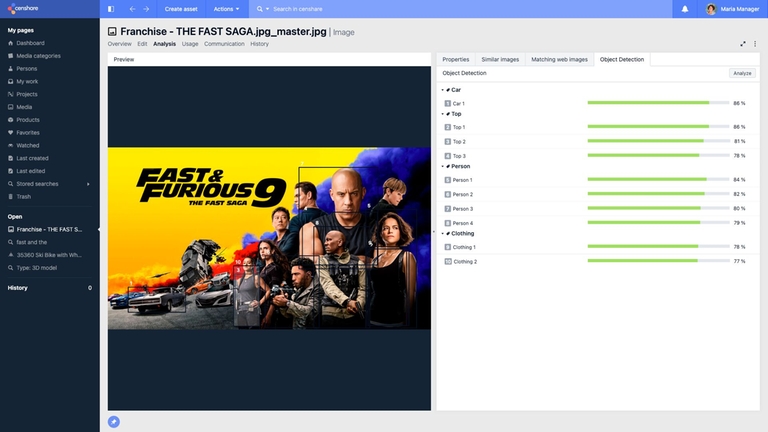Go forward with the right arrow
Screen dimensions: 768x432
146,9
